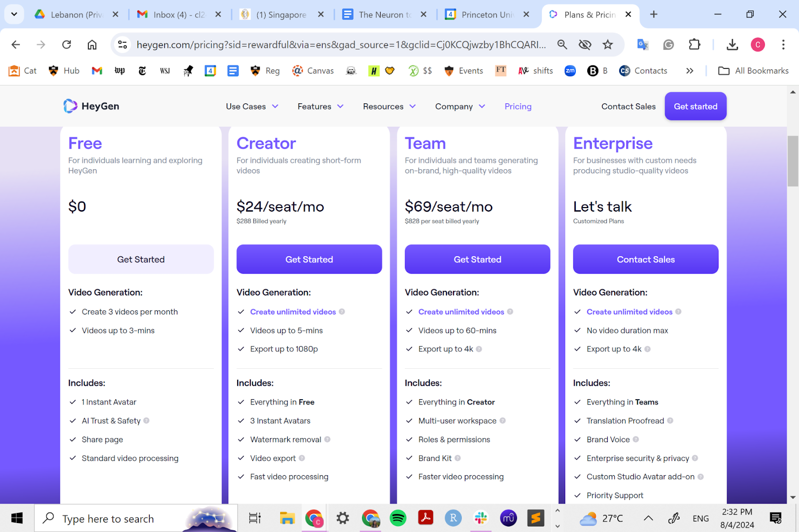Screen dimensions: 799x532
Task: Click the info icon beside AI Trust & Safety
Action: tap(147, 421)
